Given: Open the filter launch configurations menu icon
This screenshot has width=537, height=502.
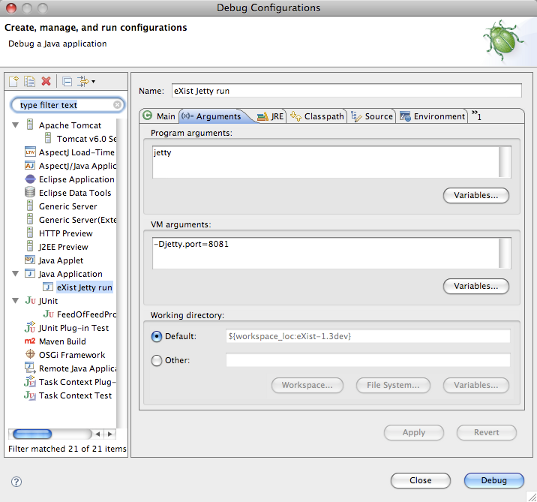Looking at the screenshot, I should click(x=86, y=81).
